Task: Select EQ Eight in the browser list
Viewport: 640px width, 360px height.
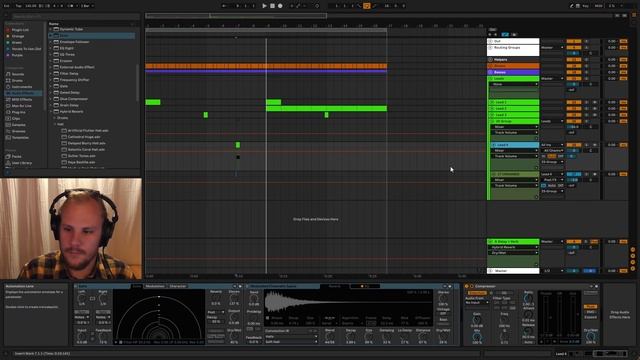Action: click(67, 48)
